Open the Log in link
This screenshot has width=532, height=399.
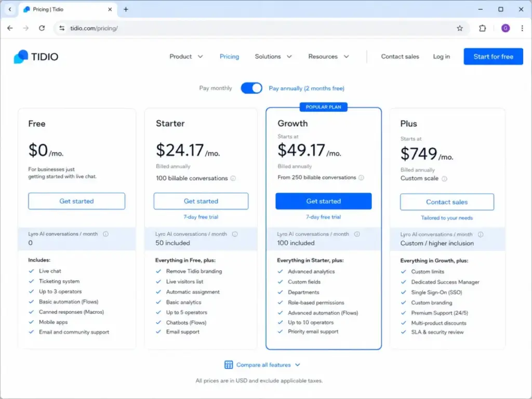point(441,56)
